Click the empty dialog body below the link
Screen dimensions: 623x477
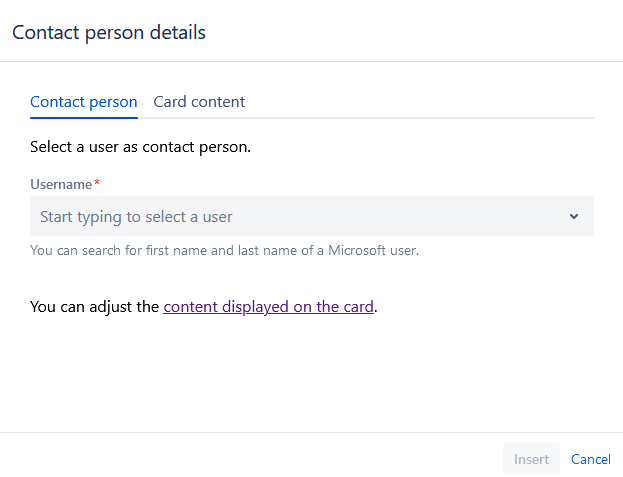(311, 375)
